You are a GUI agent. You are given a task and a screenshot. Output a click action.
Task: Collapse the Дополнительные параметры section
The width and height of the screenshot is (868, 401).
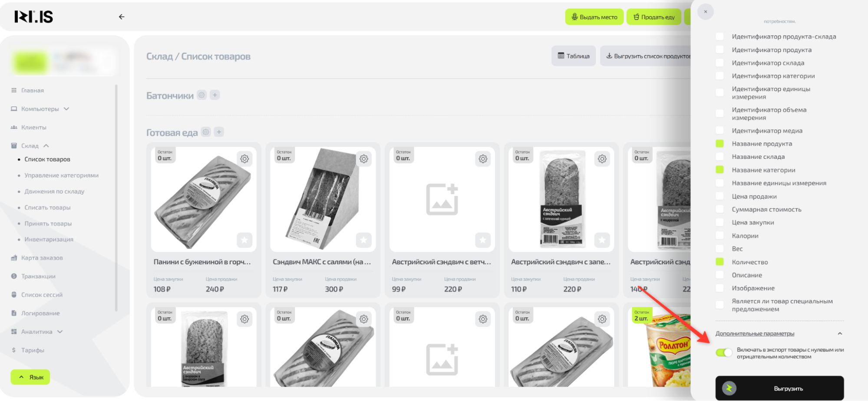839,334
